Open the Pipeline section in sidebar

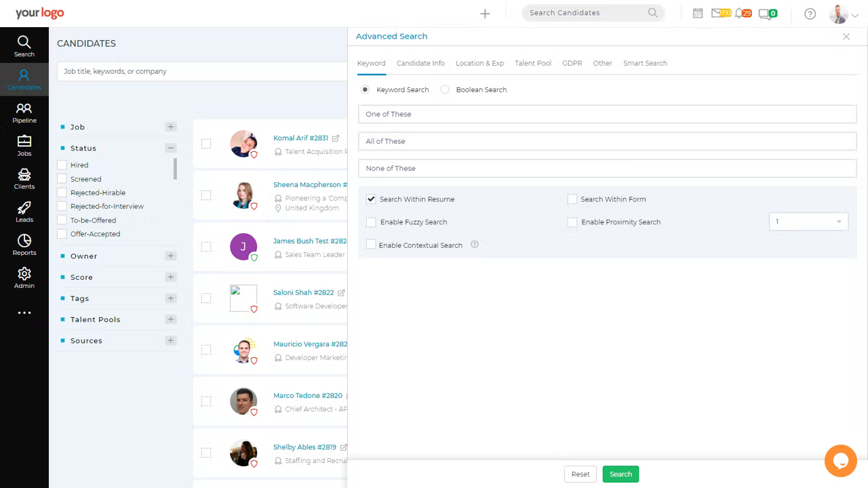click(24, 113)
